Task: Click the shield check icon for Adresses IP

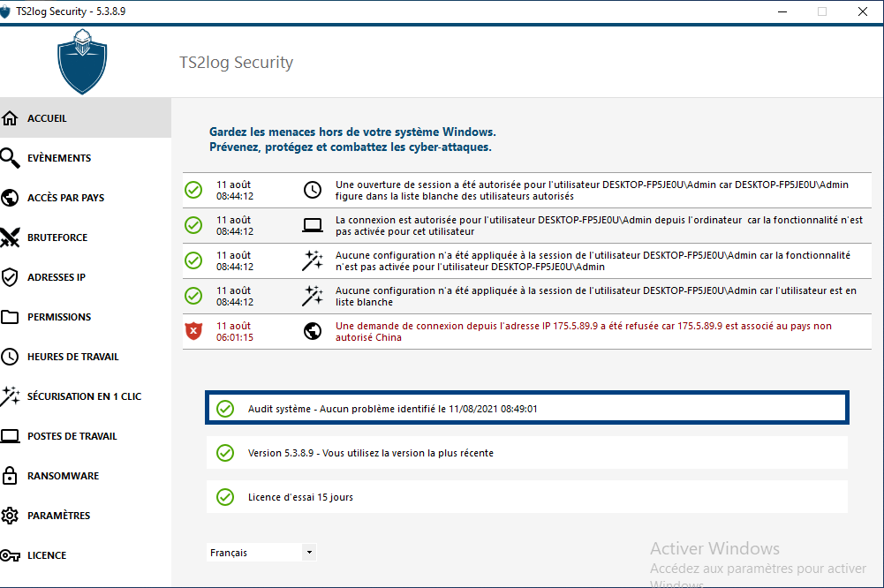Action: pyautogui.click(x=10, y=277)
